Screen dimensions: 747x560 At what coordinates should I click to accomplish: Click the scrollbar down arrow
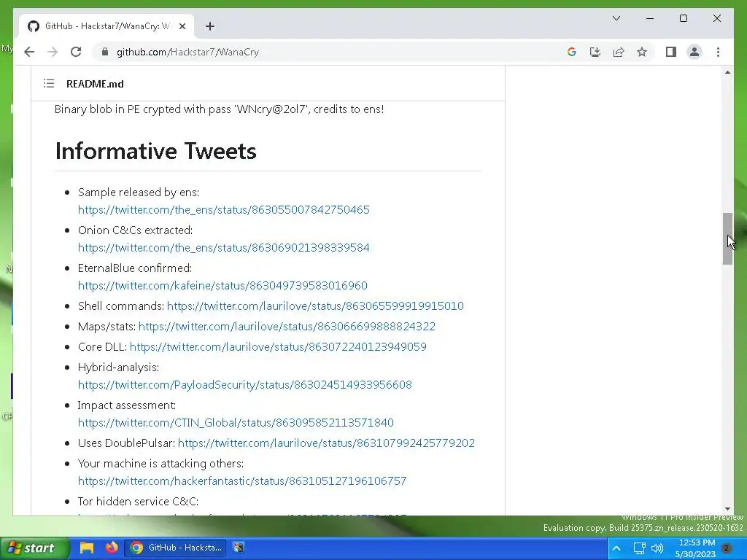pos(727,509)
